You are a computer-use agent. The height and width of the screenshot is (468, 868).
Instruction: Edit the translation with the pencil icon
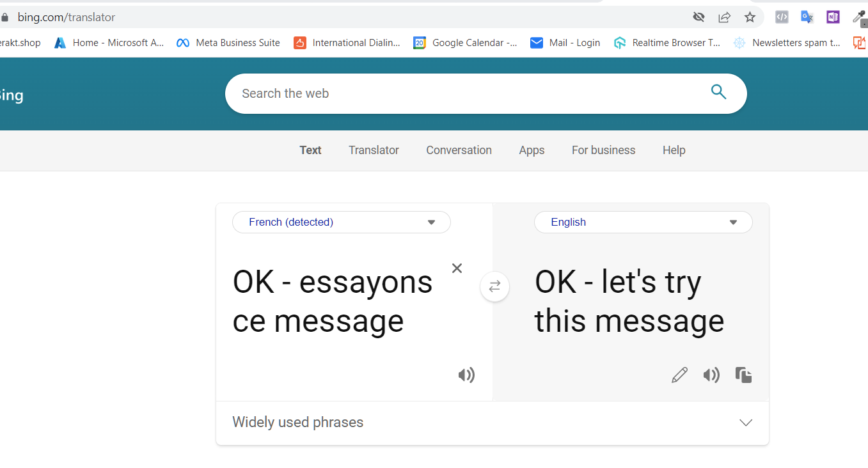click(x=679, y=375)
